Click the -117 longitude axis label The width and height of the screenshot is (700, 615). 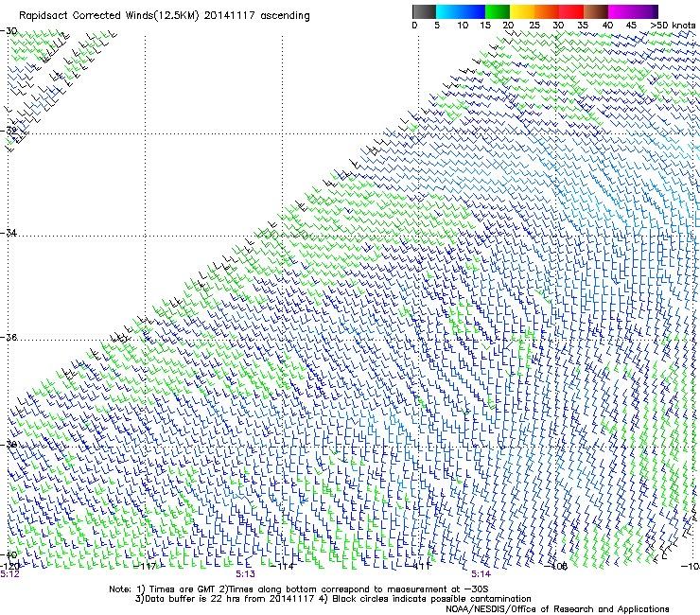pyautogui.click(x=146, y=567)
